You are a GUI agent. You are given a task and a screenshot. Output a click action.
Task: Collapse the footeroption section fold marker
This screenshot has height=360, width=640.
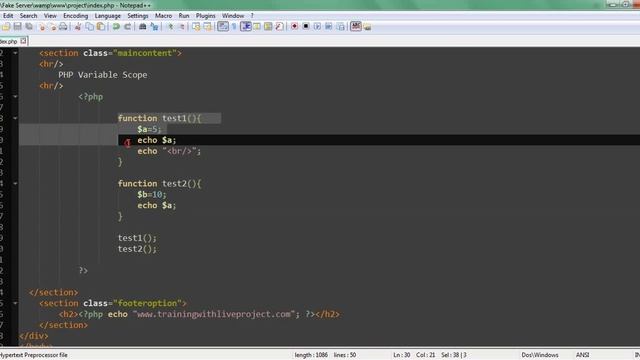coord(15,303)
